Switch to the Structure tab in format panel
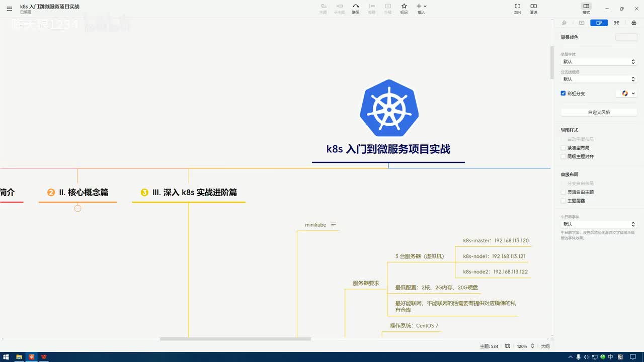The width and height of the screenshot is (644, 362). (616, 23)
